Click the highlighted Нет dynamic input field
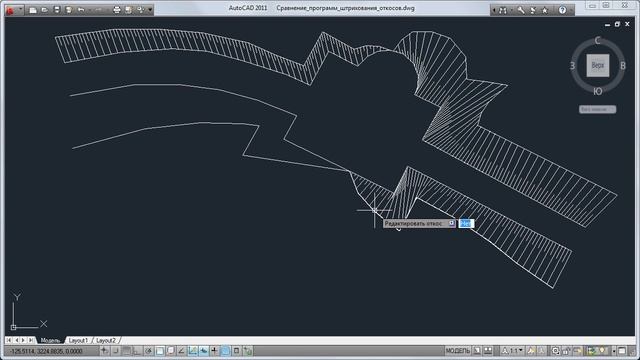This screenshot has width=640, height=360. (466, 223)
